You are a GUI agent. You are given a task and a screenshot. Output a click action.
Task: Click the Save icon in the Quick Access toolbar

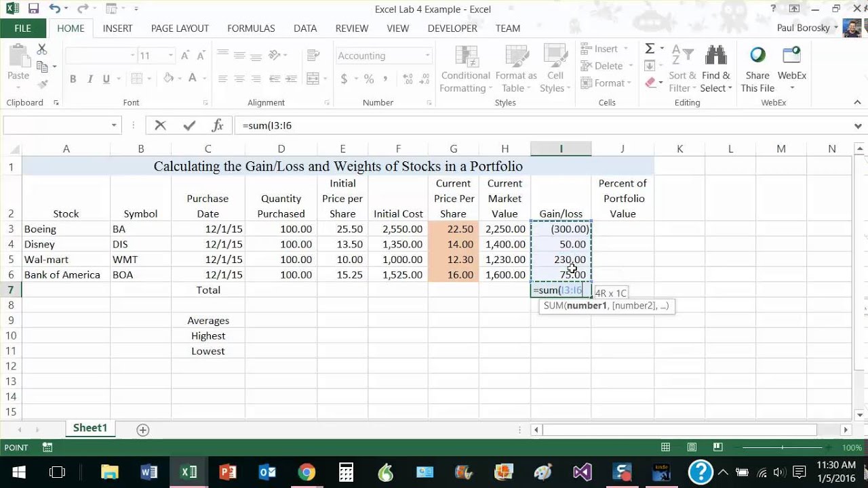pyautogui.click(x=33, y=9)
